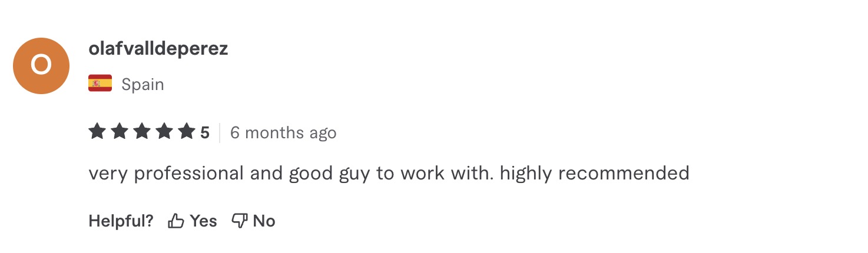Image resolution: width=868 pixels, height=253 pixels.
Task: Click the thumbs-up icon beside Yes
Action: [176, 221]
